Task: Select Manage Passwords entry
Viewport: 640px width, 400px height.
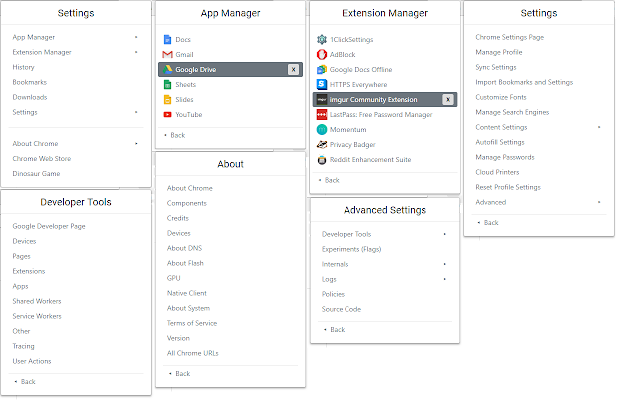Action: coord(504,157)
